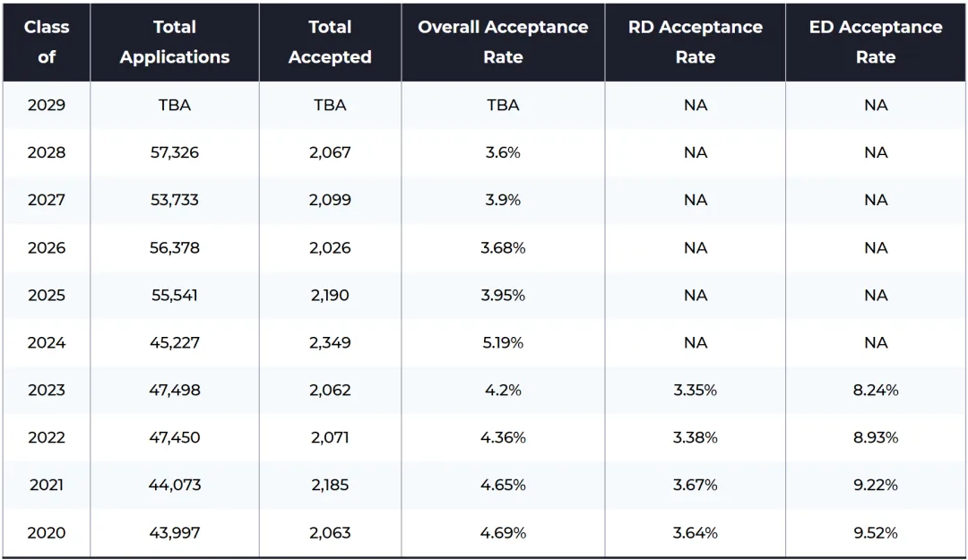Click the 9.52% ED acceptance rate

[x=876, y=532]
